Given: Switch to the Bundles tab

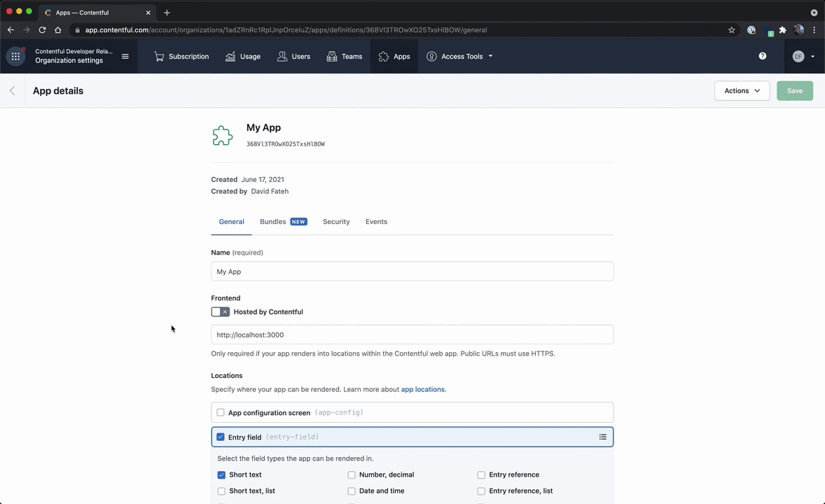Looking at the screenshot, I should (x=284, y=221).
